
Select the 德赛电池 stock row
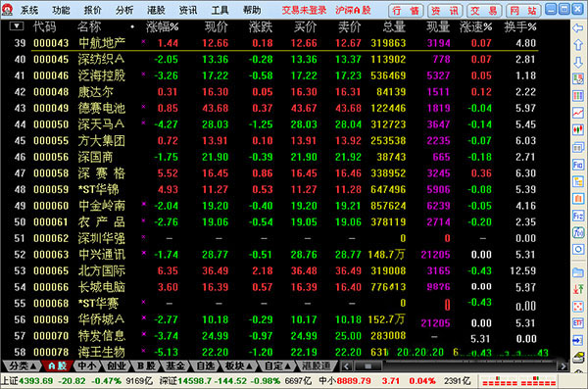pos(275,108)
